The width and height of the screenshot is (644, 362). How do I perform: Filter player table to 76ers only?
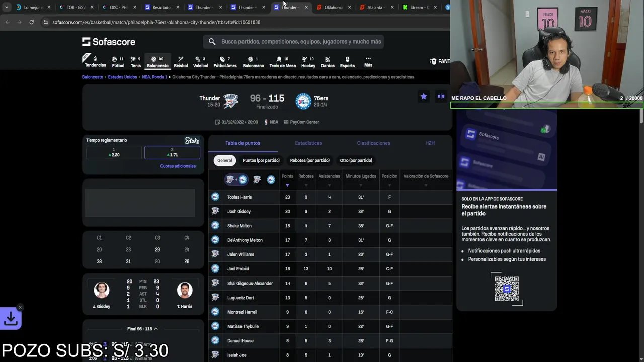pyautogui.click(x=271, y=179)
